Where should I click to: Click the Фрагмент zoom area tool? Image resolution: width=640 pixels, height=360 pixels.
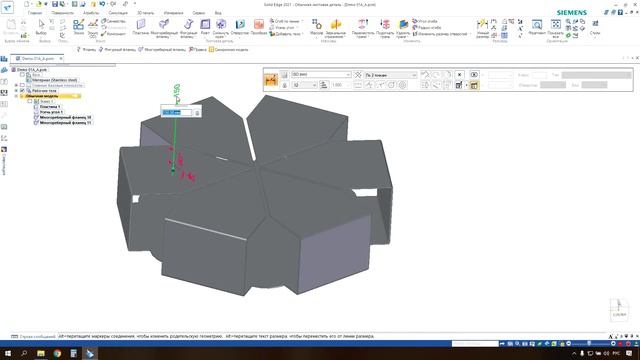click(537, 27)
